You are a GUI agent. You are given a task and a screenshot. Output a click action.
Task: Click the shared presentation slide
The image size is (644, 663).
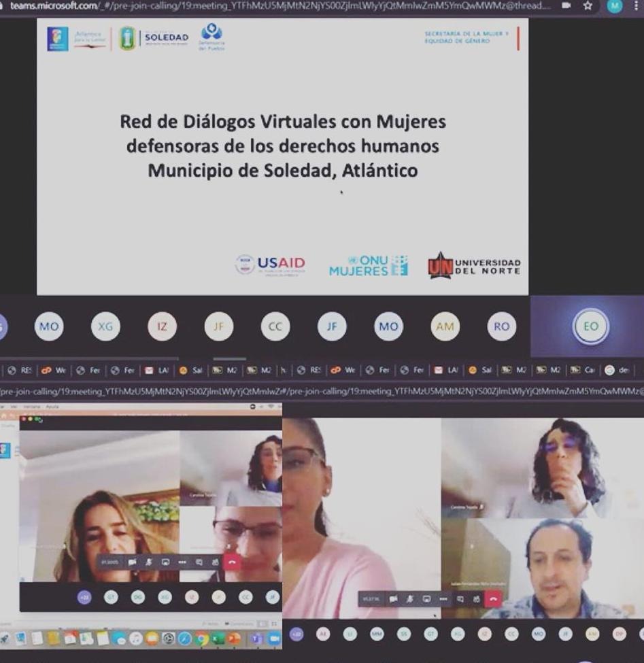point(282,156)
